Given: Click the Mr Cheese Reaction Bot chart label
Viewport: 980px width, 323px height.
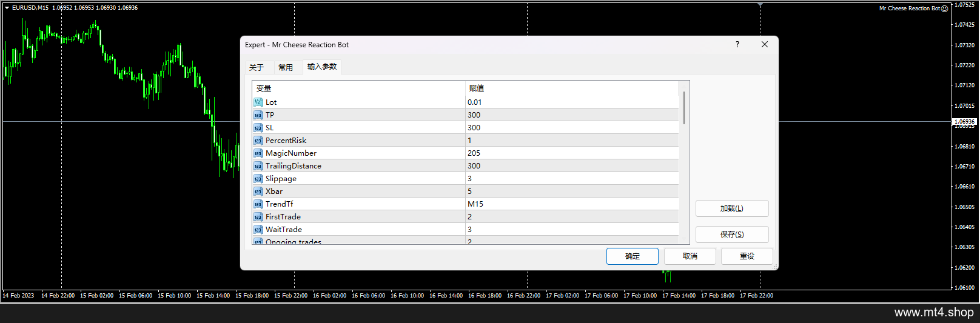Looking at the screenshot, I should coord(910,8).
